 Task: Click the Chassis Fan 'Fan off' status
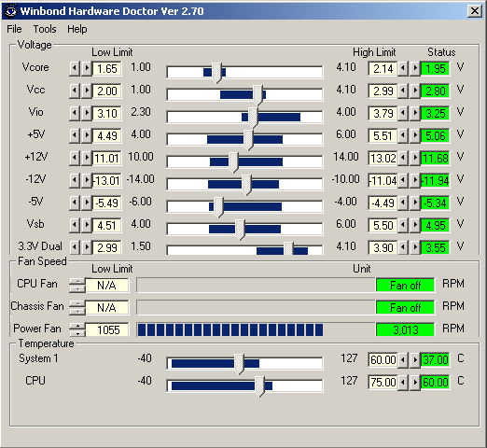405,307
